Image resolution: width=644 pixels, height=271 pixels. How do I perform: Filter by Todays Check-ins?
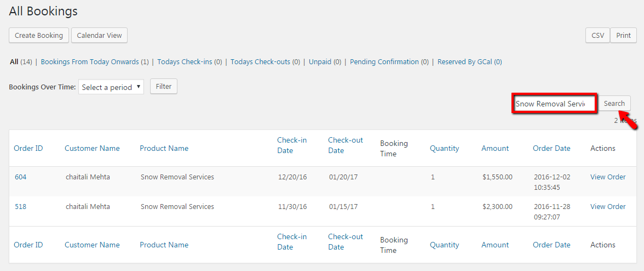(185, 62)
